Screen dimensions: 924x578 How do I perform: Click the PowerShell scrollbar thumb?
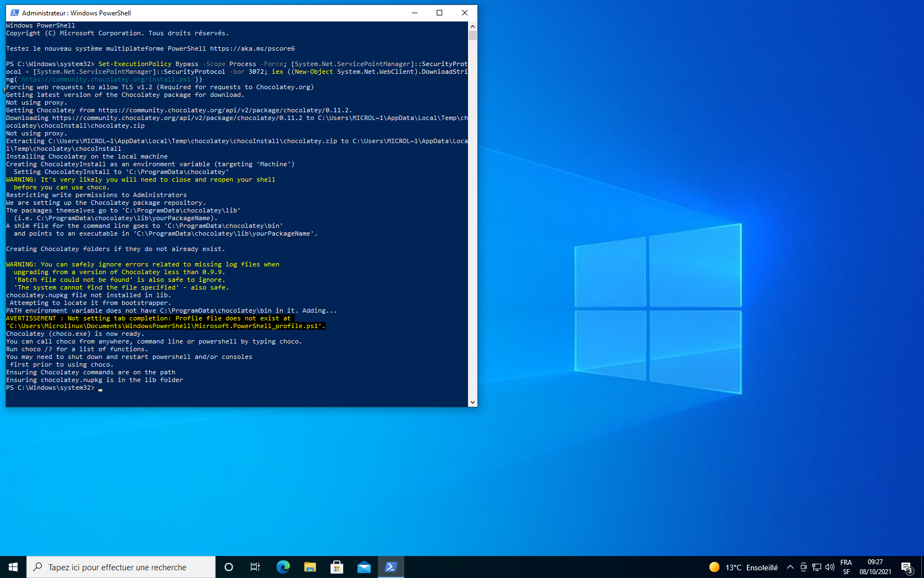472,35
